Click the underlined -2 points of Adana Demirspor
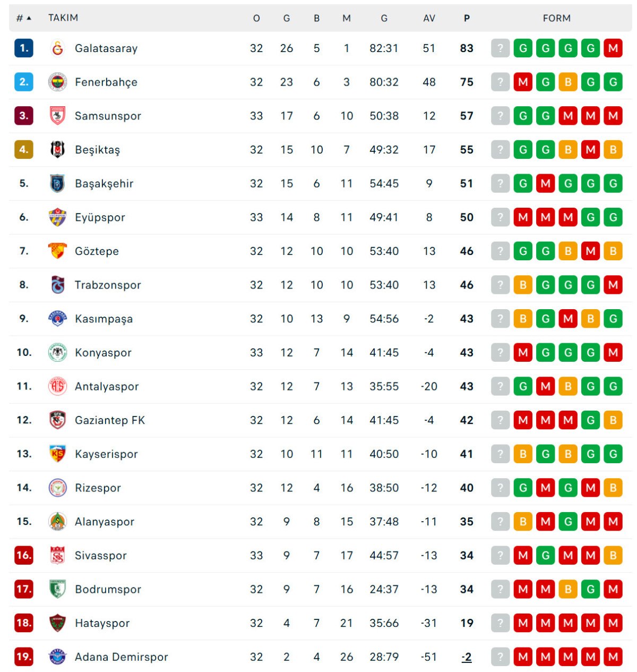 (466, 657)
